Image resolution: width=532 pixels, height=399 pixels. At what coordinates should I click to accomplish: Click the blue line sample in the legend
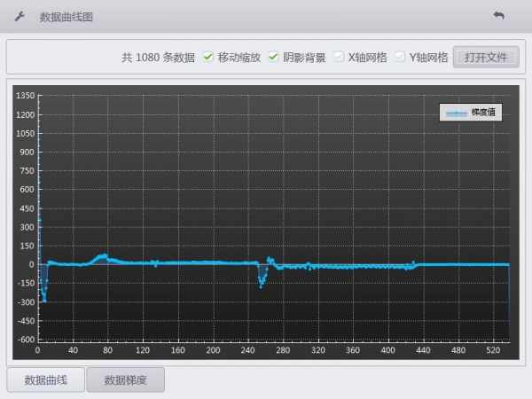(x=457, y=113)
